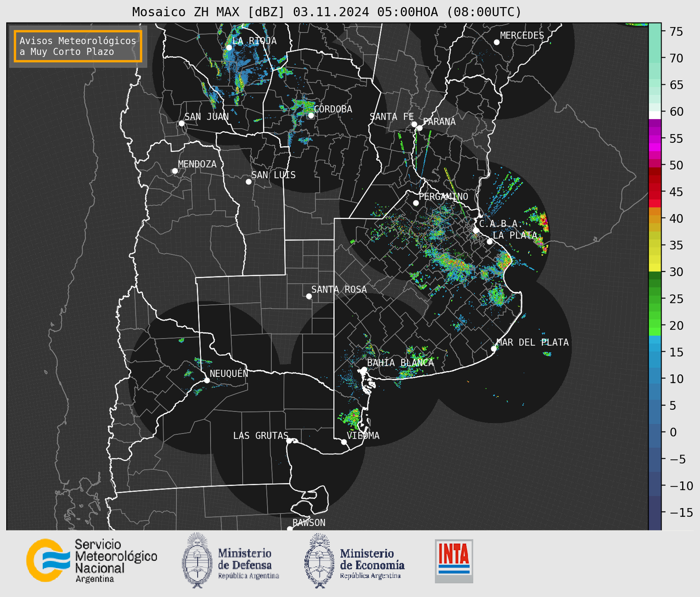Click the LA RIOJA city marker dot
Image resolution: width=700 pixels, height=597 pixels.
tap(229, 48)
